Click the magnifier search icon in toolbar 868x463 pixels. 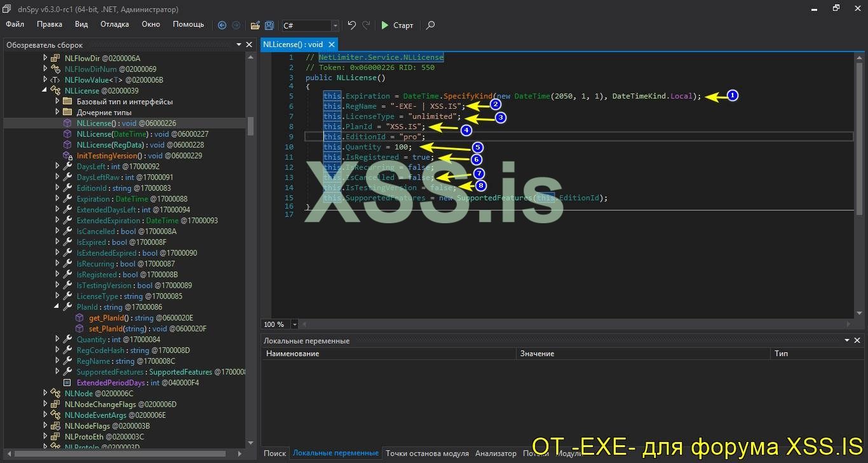pyautogui.click(x=431, y=25)
